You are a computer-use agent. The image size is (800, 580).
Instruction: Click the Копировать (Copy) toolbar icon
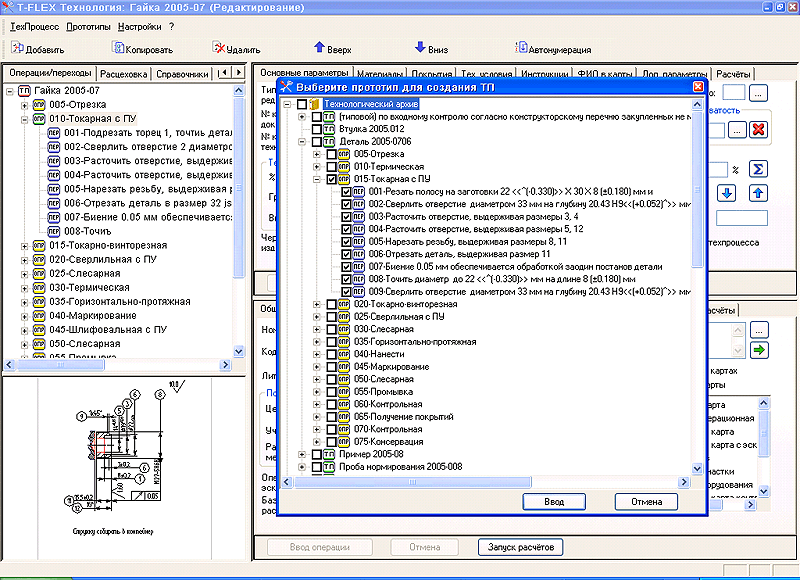pyautogui.click(x=117, y=48)
